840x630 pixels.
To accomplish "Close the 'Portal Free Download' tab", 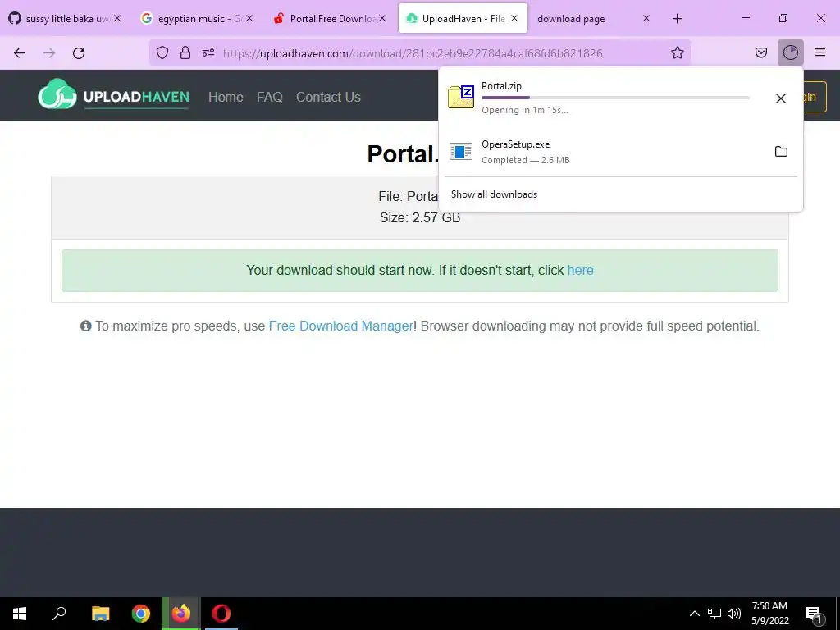I will 382,18.
